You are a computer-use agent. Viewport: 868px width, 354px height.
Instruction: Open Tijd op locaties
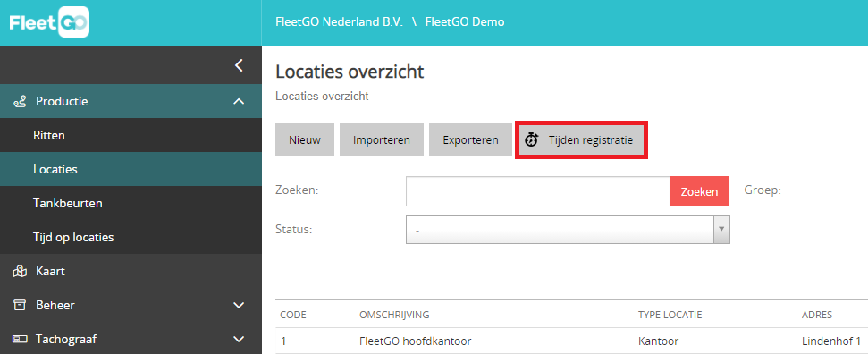pos(131,237)
